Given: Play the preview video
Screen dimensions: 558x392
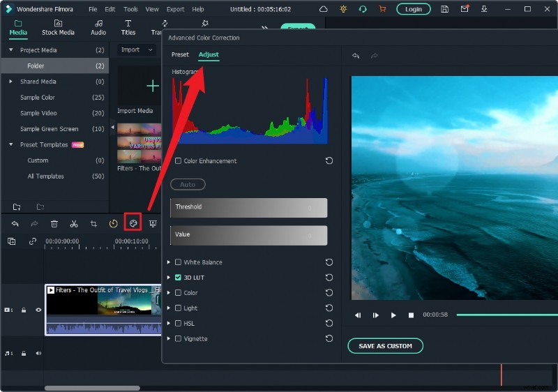Looking at the screenshot, I should click(393, 315).
